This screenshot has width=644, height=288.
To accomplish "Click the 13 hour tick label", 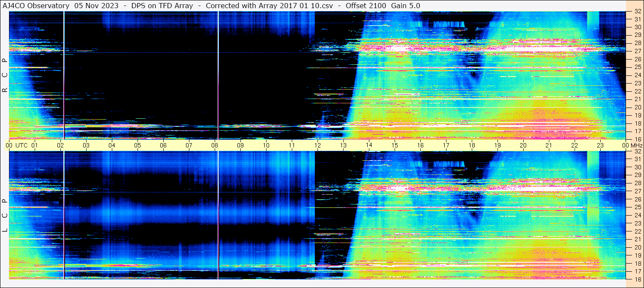I will tap(343, 145).
